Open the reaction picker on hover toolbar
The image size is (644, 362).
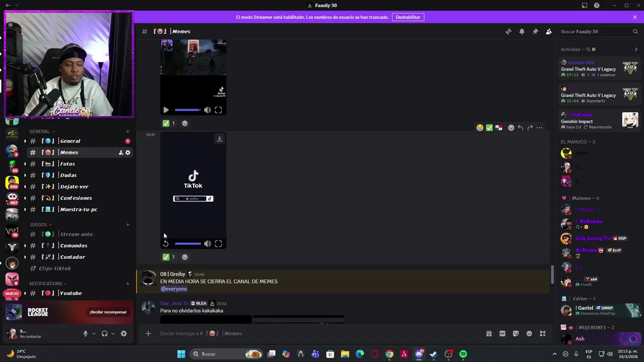[511, 128]
